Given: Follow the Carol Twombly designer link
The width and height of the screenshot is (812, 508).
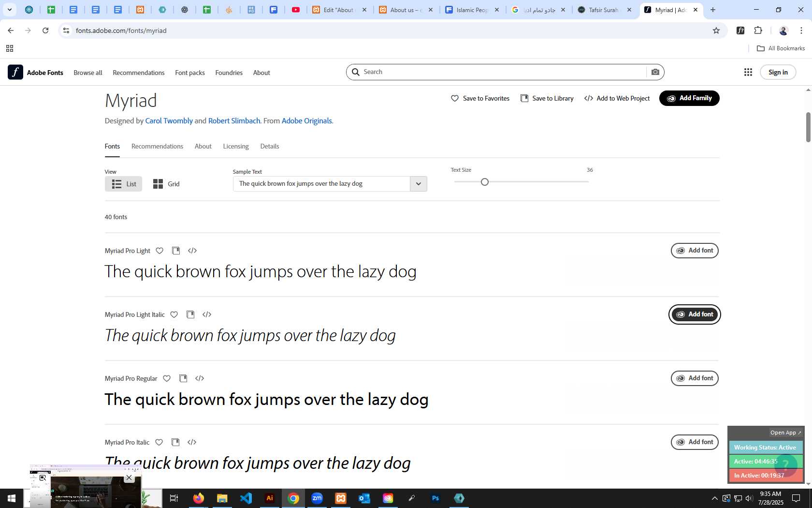Looking at the screenshot, I should pyautogui.click(x=169, y=121).
